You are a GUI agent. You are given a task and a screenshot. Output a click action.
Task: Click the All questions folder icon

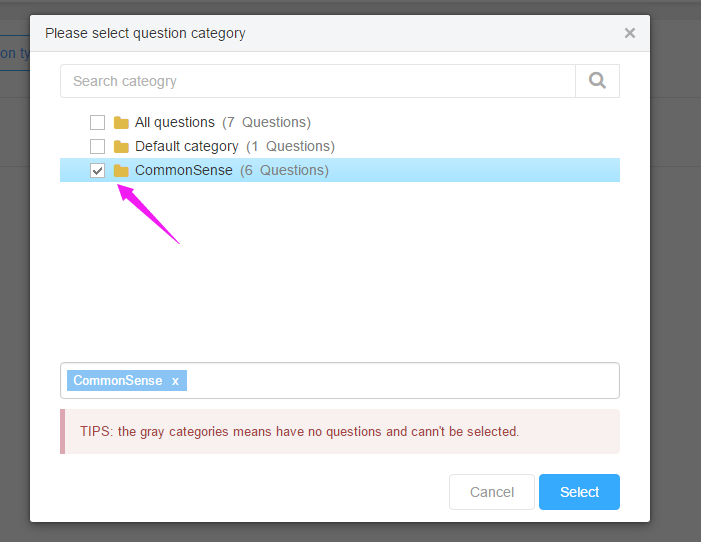tap(121, 123)
